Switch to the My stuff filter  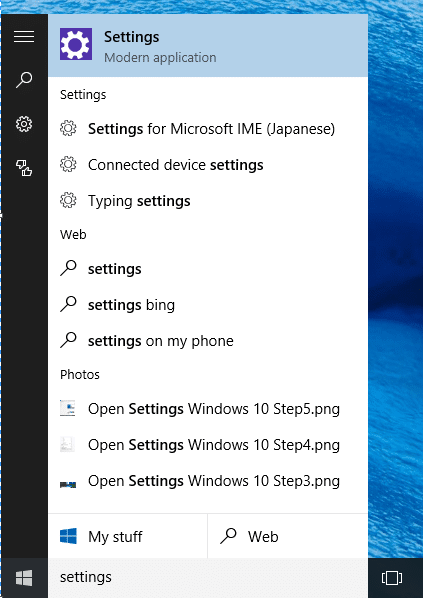tap(128, 536)
